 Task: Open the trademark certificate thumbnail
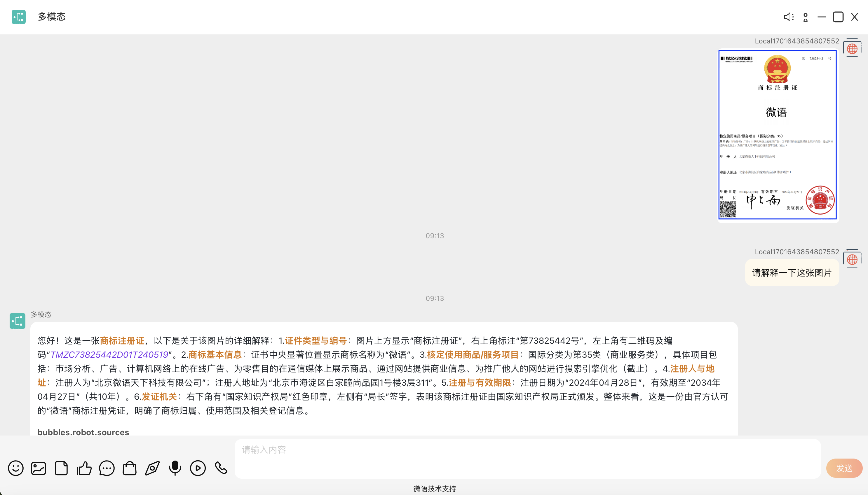(x=777, y=135)
